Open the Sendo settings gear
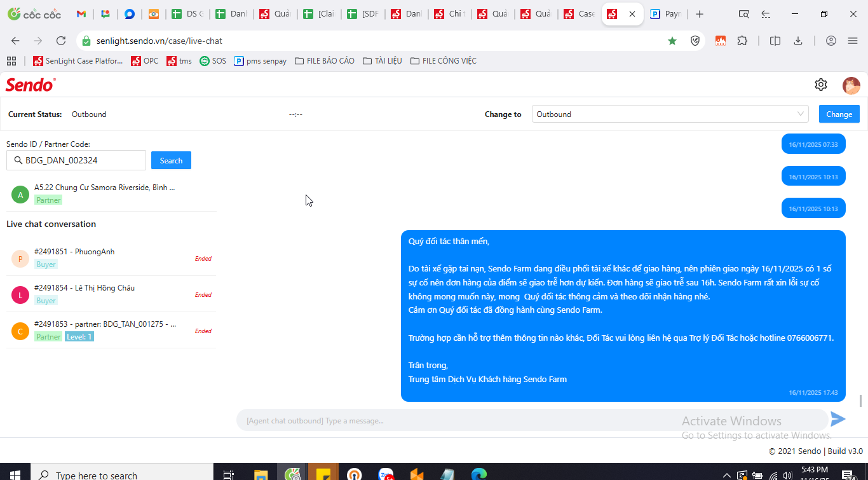Screen dimensions: 868x480 point(821,85)
